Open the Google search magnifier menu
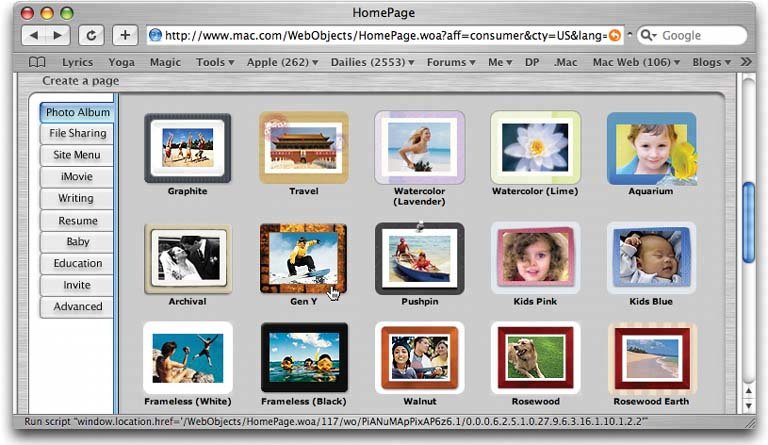Viewport: 768px width, 445px height. [648, 35]
